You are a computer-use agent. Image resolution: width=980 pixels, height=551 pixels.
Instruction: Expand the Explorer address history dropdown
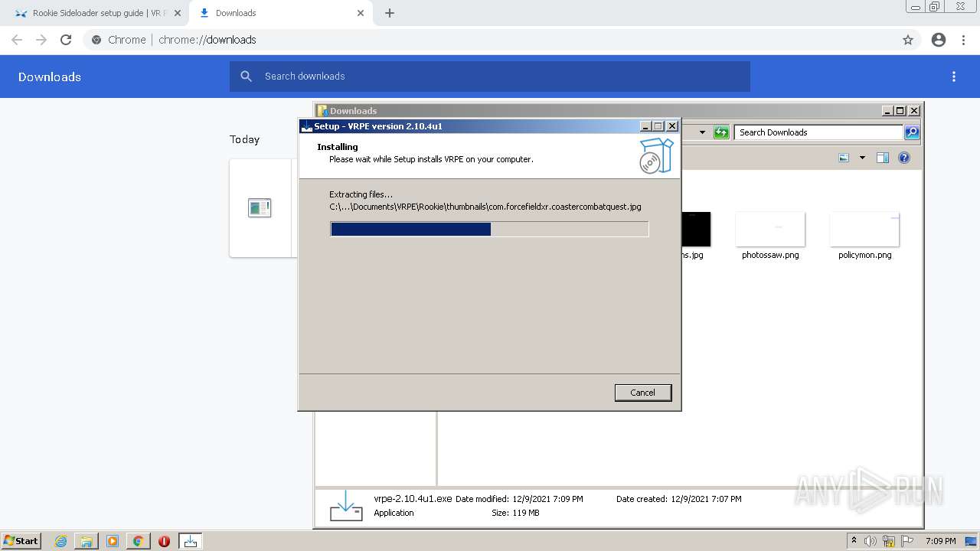(x=702, y=132)
